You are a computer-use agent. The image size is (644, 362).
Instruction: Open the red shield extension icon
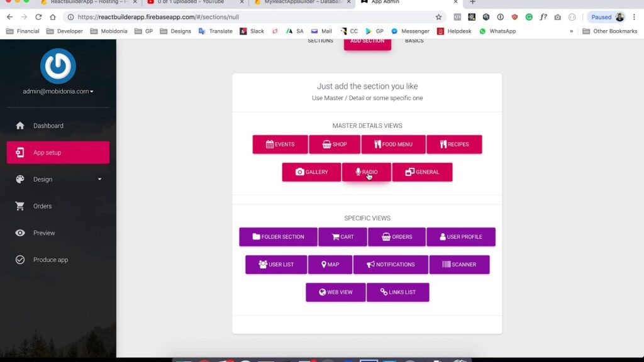click(514, 17)
